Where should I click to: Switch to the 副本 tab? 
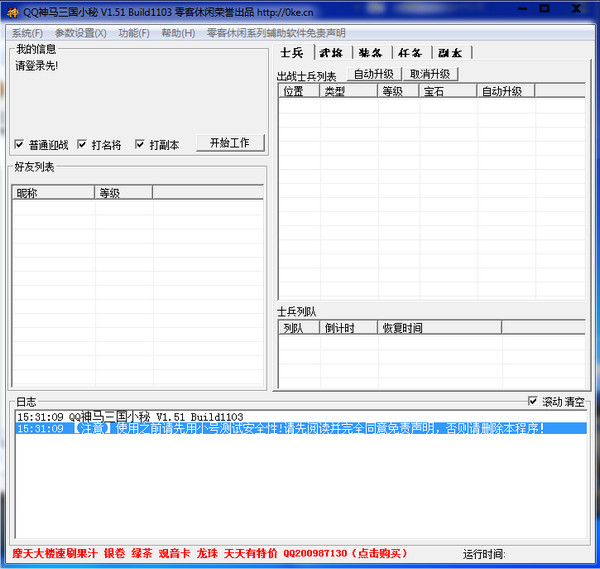[450, 53]
